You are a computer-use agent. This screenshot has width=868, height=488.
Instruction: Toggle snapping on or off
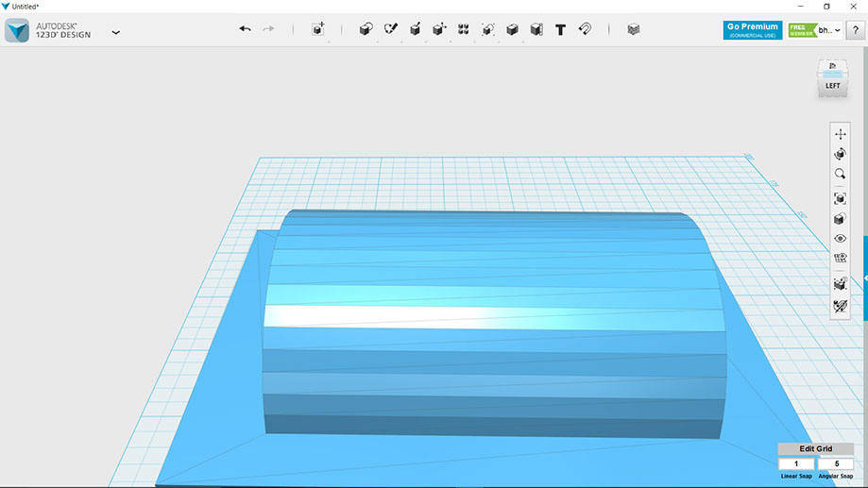841,283
